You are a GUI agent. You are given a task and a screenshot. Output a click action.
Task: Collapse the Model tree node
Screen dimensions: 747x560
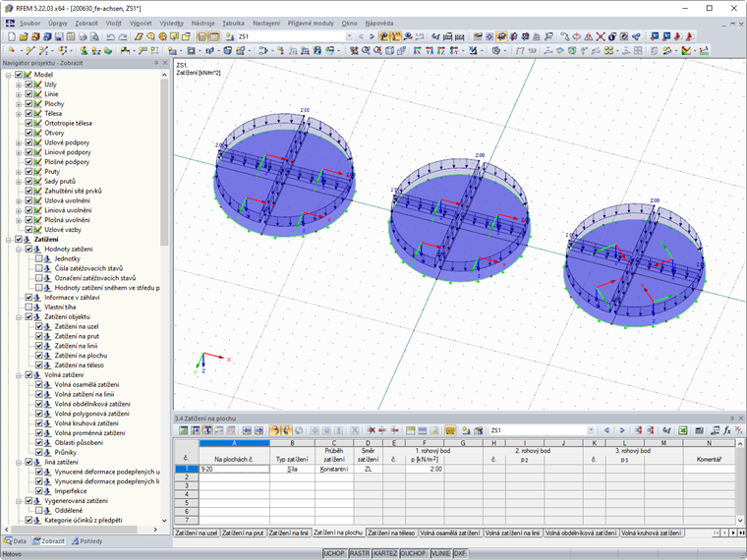coord(9,75)
